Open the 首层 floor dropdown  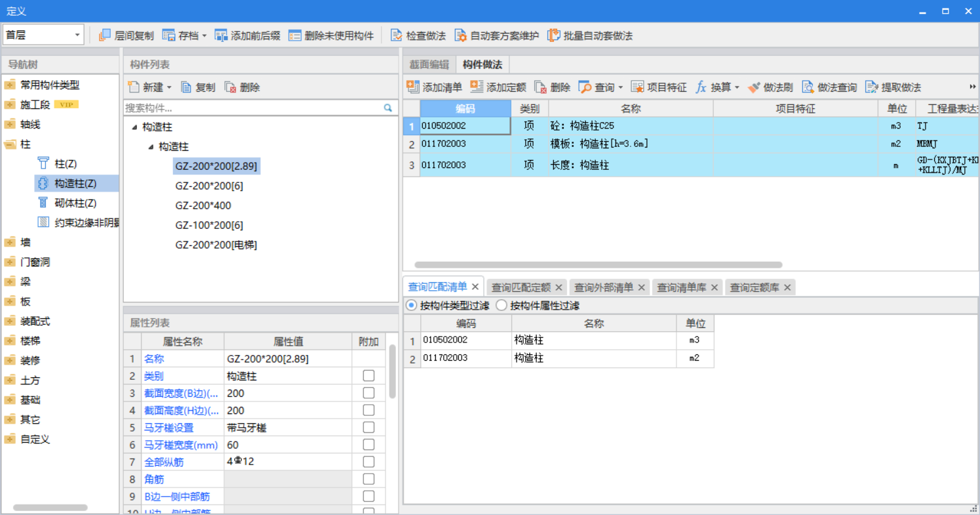(x=77, y=35)
